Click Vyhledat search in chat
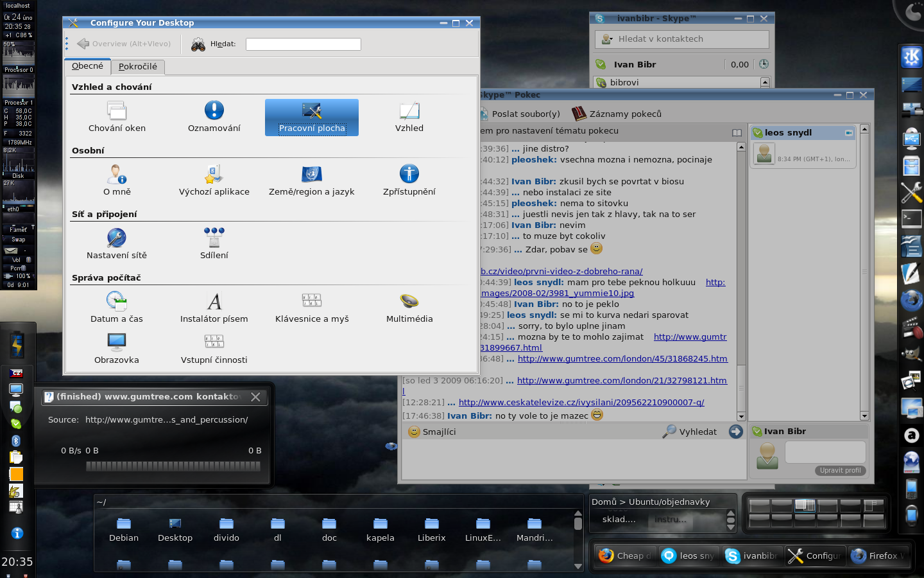This screenshot has height=578, width=924. tap(690, 432)
